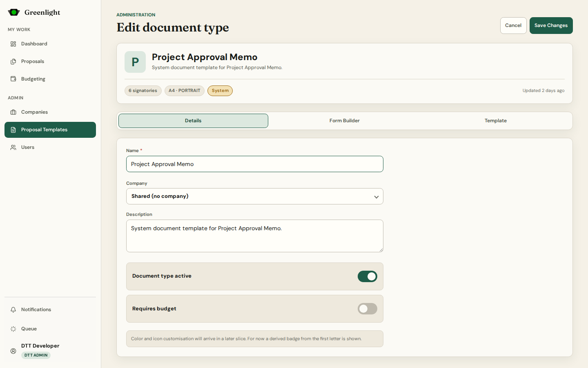The width and height of the screenshot is (588, 368).
Task: Click the Notifications bell icon
Action: point(13,310)
